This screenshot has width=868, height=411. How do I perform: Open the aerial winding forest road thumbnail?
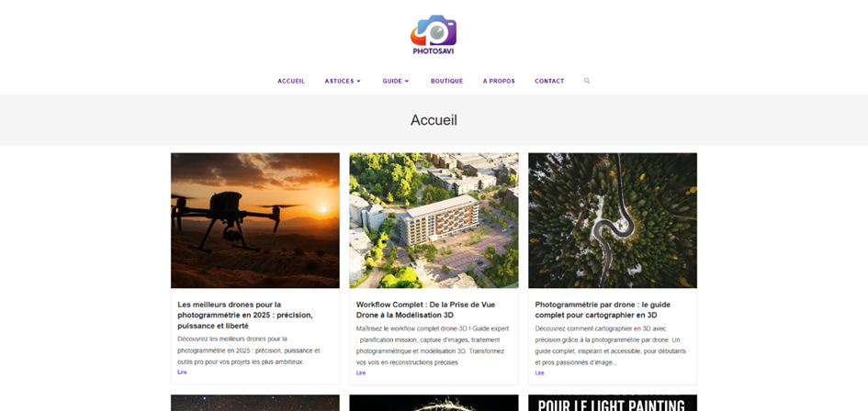(613, 221)
